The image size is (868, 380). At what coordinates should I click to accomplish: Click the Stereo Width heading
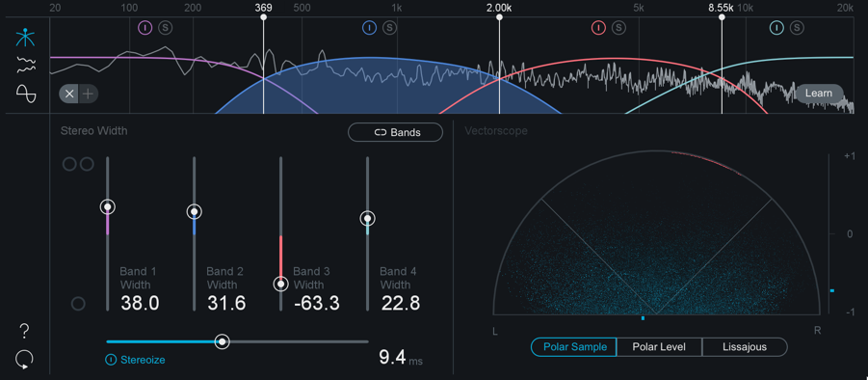(93, 131)
